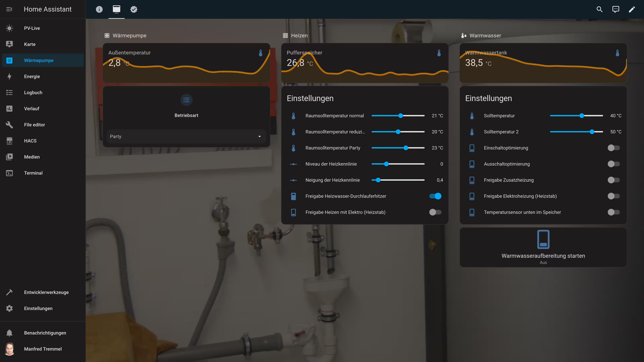
Task: Edit dashboard with pencil icon
Action: (632, 9)
